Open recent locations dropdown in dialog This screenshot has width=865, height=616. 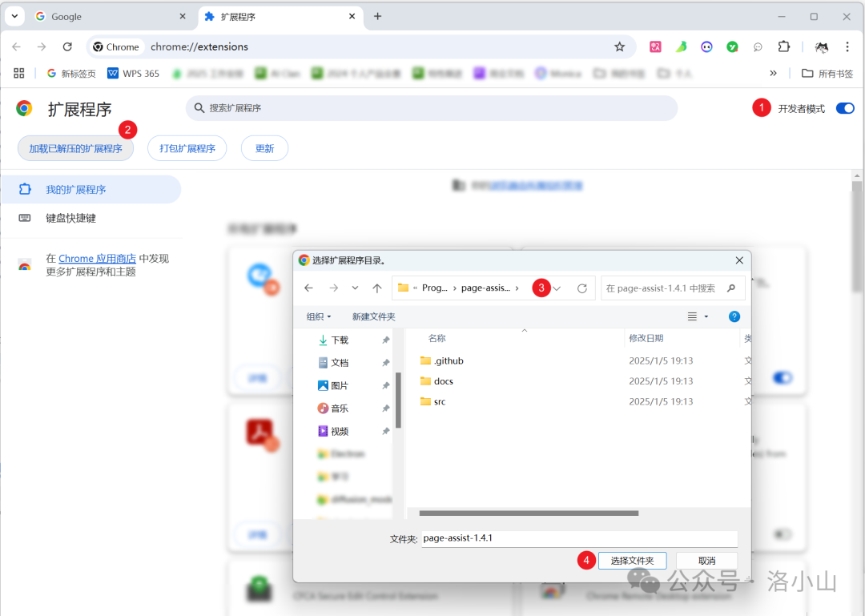click(x=355, y=288)
